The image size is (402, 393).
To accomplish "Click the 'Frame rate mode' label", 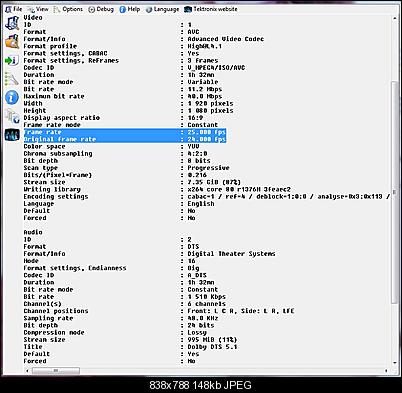I will coord(52,125).
